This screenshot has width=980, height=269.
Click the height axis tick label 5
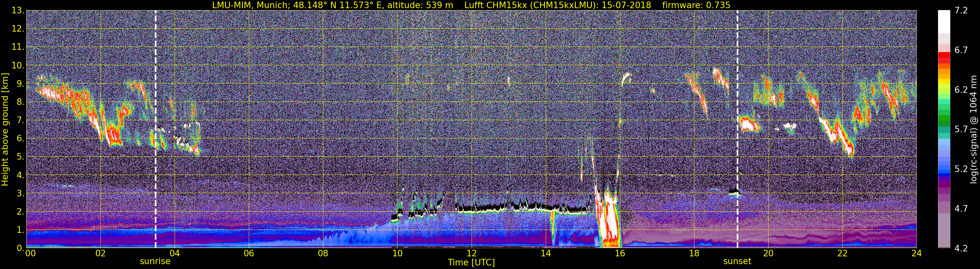coord(20,157)
